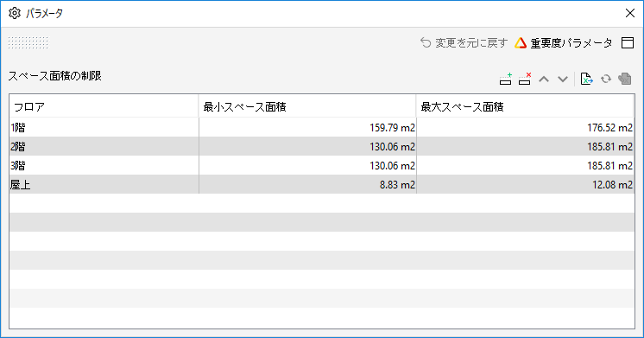Viewport: 644px width, 338px height.
Task: Click the refresh table icon
Action: click(606, 79)
